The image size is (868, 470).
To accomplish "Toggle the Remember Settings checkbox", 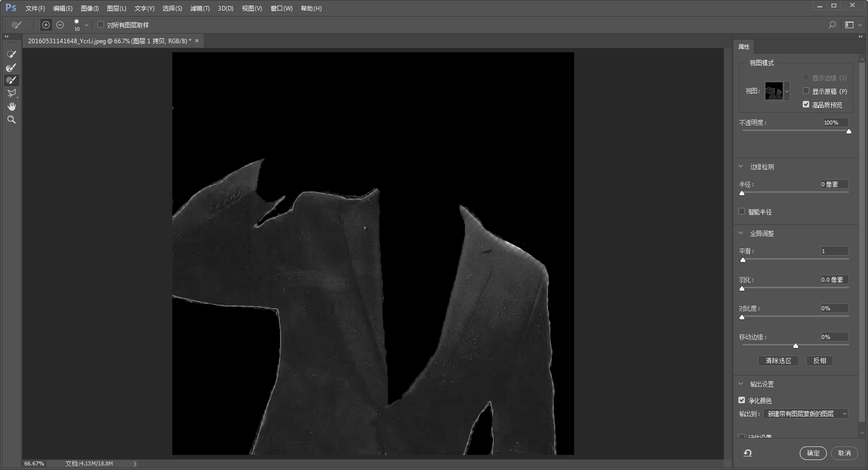I will coord(741,436).
